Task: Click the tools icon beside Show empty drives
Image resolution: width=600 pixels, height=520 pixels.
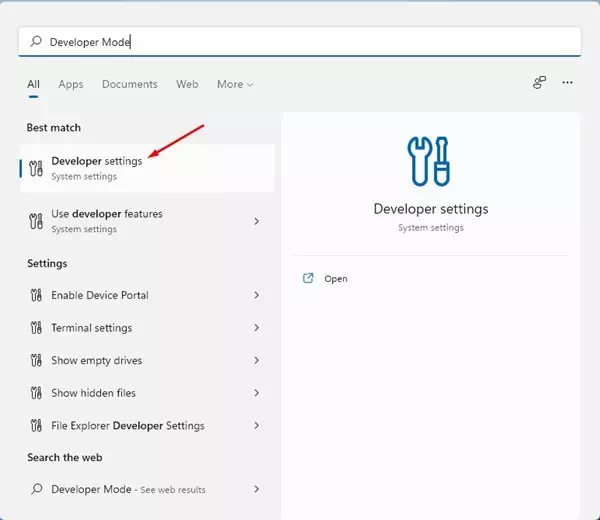Action: 36,360
